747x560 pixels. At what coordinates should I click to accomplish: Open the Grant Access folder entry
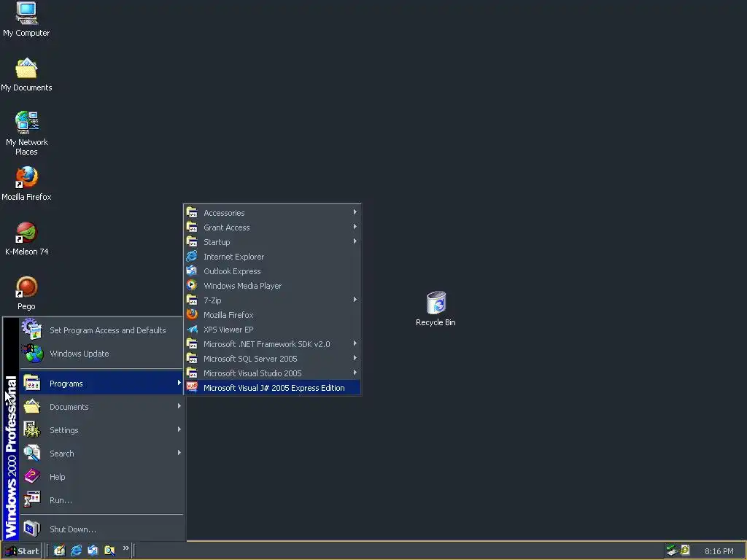273,227
